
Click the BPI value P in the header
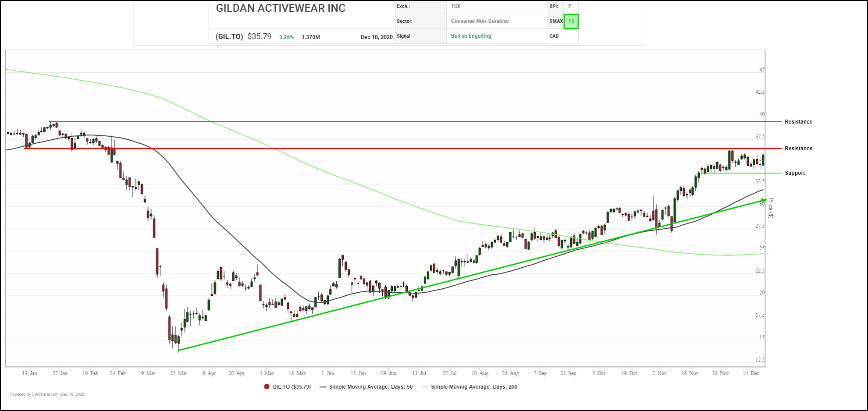point(570,6)
